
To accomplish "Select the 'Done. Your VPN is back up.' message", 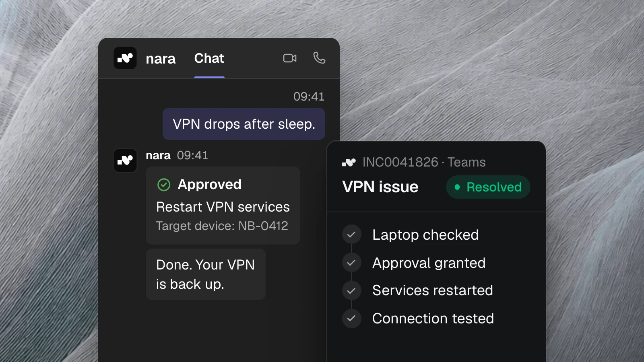I will coord(206,274).
